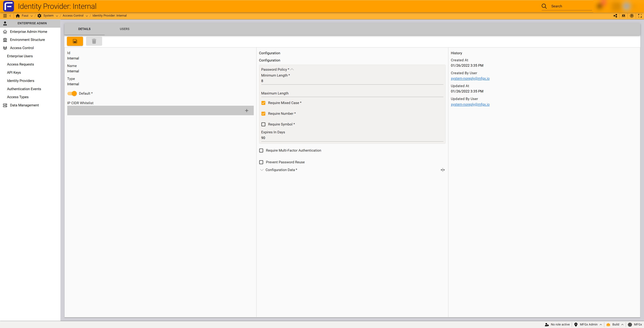Check Prevent Password Reuse

pyautogui.click(x=261, y=162)
